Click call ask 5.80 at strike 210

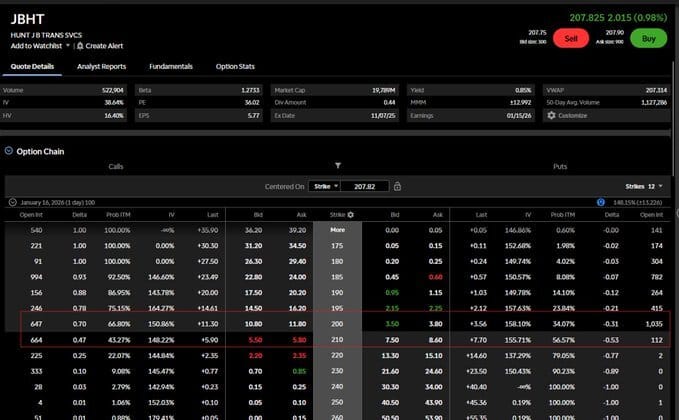pos(299,340)
